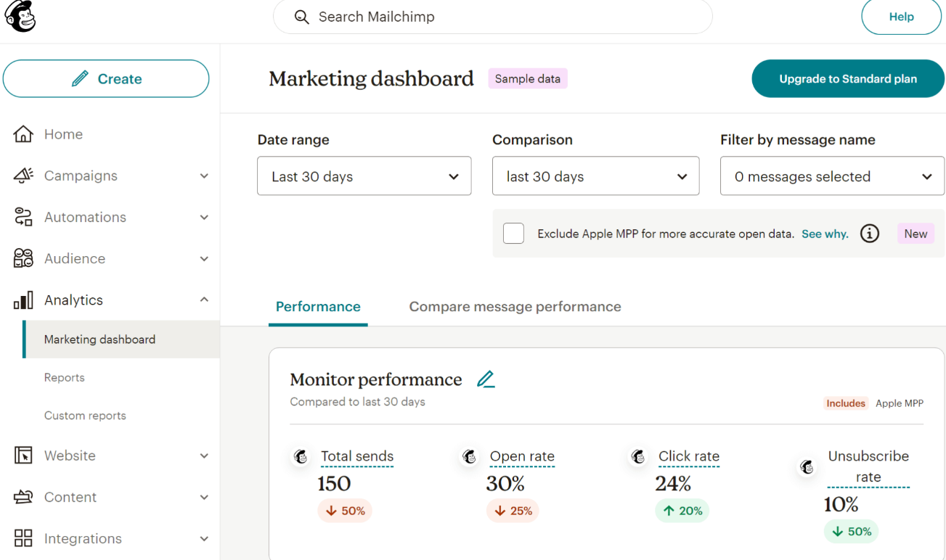Click the 50% badge under Unsubscribe rate
Screen dimensions: 946x560
pos(852,532)
